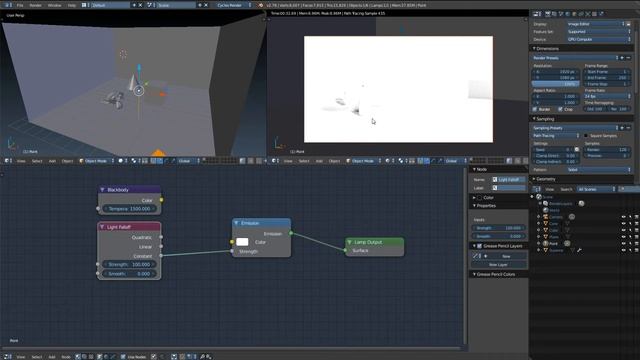Open the Device GPU Compute dropdown
The height and width of the screenshot is (360, 640).
(598, 40)
